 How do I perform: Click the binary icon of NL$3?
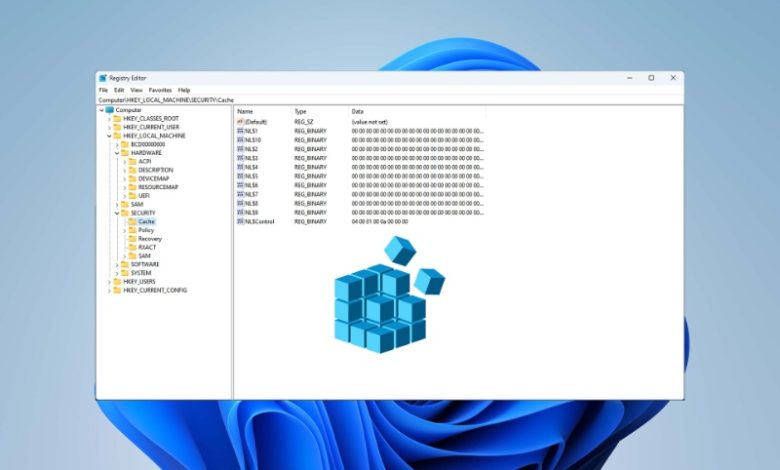pyautogui.click(x=240, y=158)
